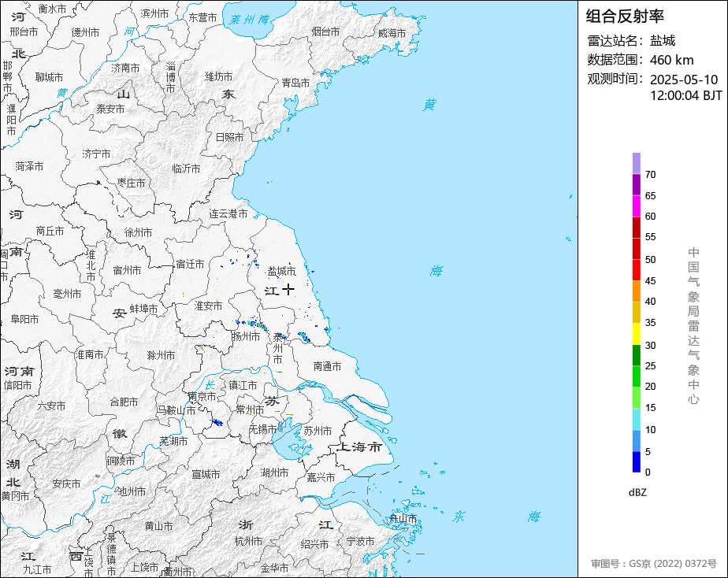728x578 pixels.
Task: Select the 菏泽市 label
Action: 29,166
